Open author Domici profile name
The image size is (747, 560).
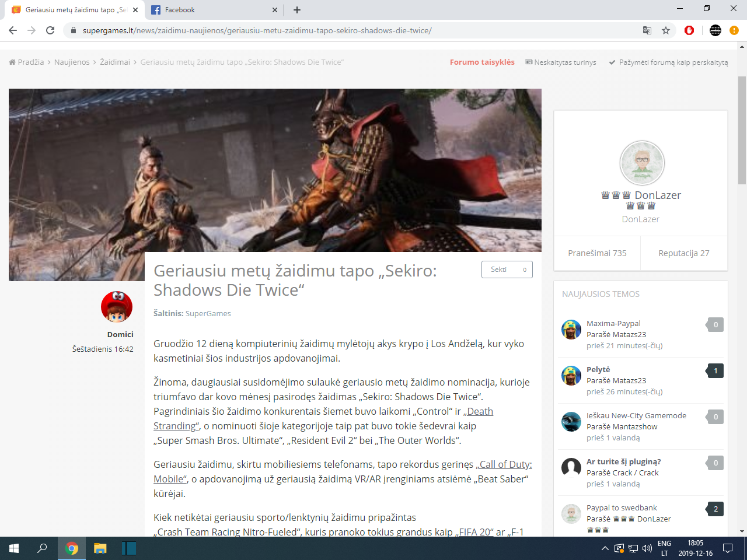120,334
